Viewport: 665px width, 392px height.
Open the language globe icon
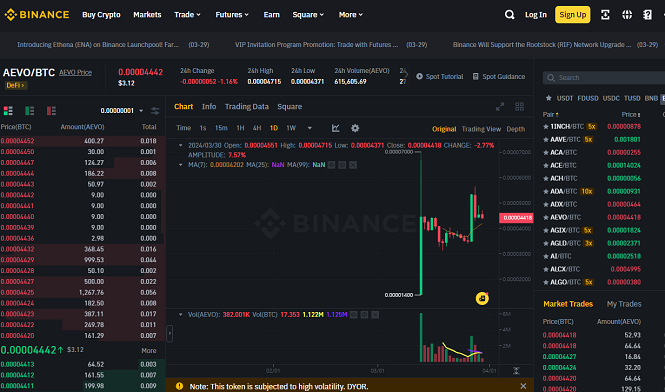click(x=627, y=15)
